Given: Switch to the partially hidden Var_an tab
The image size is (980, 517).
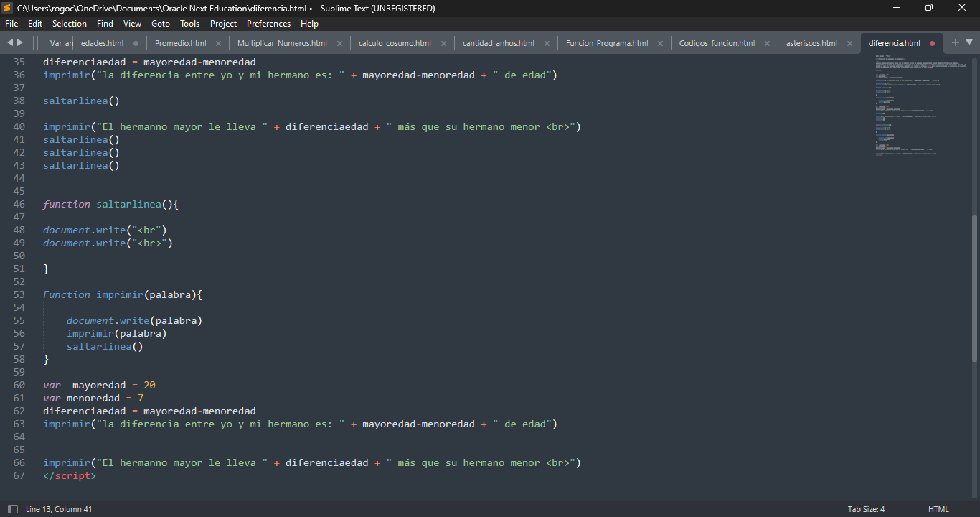Looking at the screenshot, I should [x=60, y=43].
